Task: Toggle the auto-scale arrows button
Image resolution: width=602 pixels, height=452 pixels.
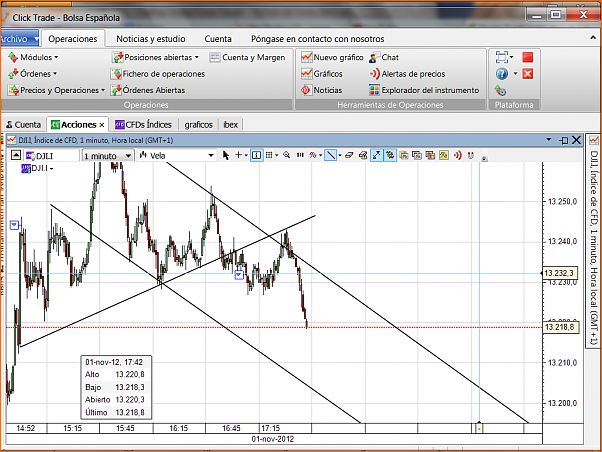Action: click(x=376, y=155)
